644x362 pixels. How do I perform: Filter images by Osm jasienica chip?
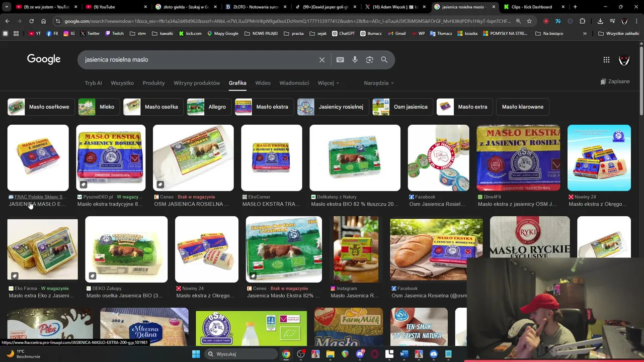[403, 107]
